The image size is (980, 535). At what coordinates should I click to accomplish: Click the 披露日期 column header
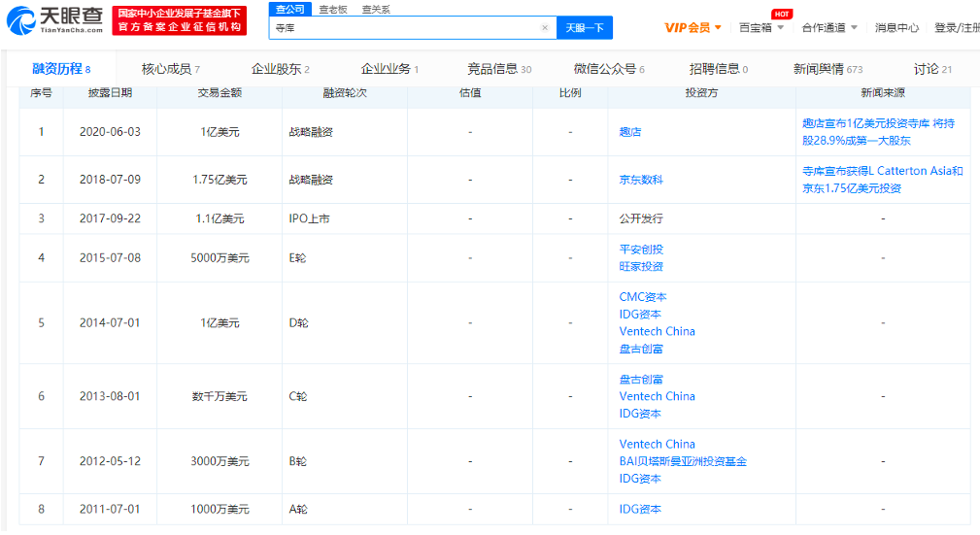(110, 92)
